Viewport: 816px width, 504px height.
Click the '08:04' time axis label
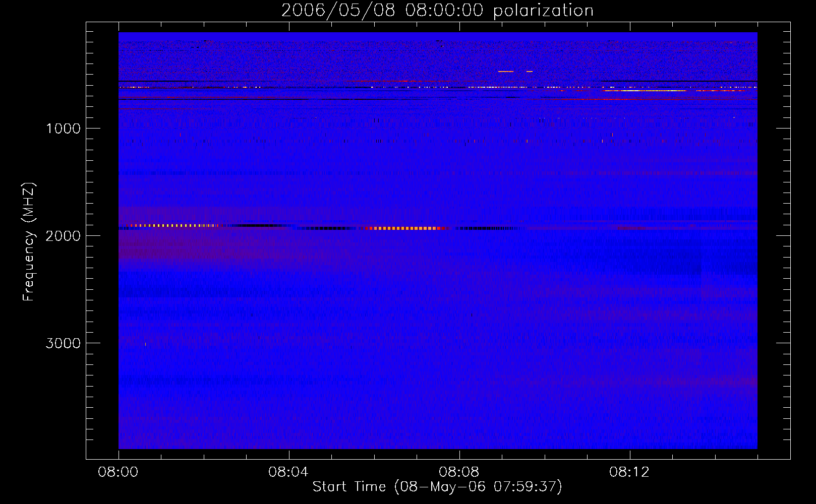pos(288,472)
